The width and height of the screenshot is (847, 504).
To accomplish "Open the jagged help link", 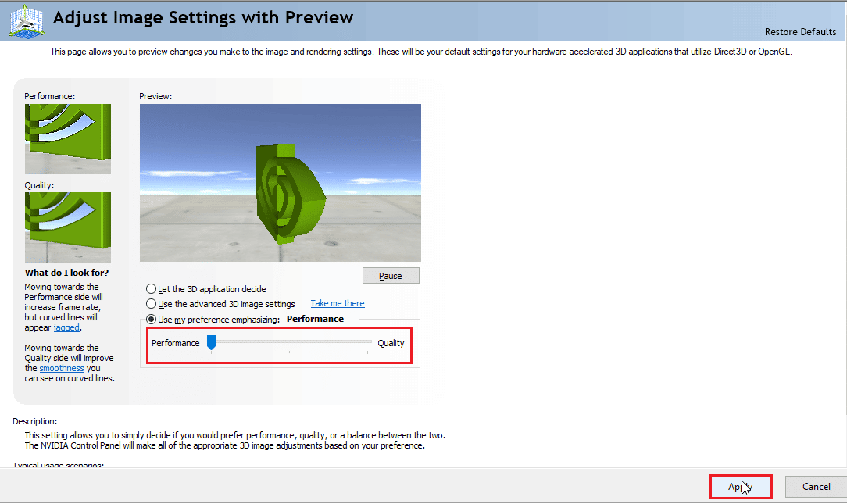I will click(x=66, y=327).
